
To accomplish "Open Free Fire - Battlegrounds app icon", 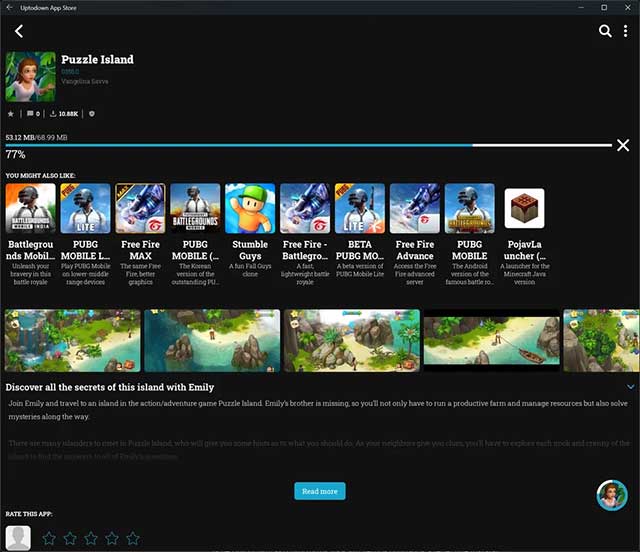I will click(x=305, y=208).
